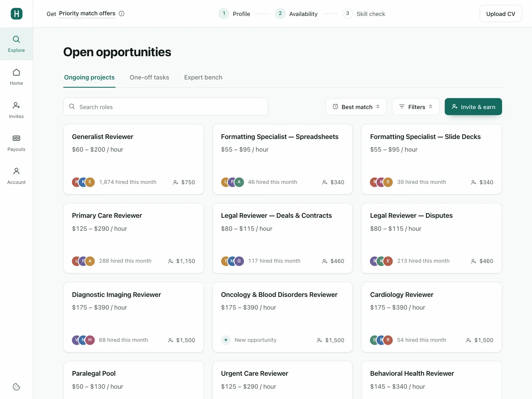This screenshot has height=399, width=532.
Task: Click referral icon on Cardiology Reviewer card
Action: coord(469,340)
